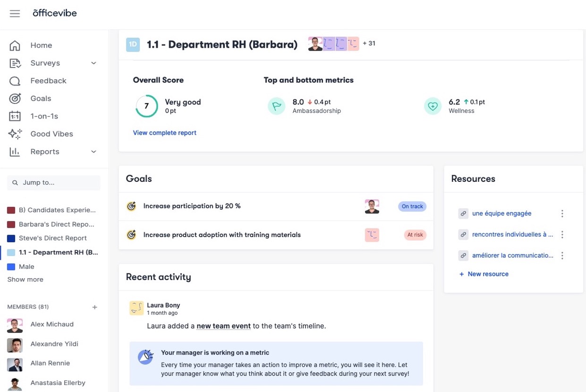The height and width of the screenshot is (392, 586).
Task: Click the Wellness heart metric icon
Action: coord(433,106)
